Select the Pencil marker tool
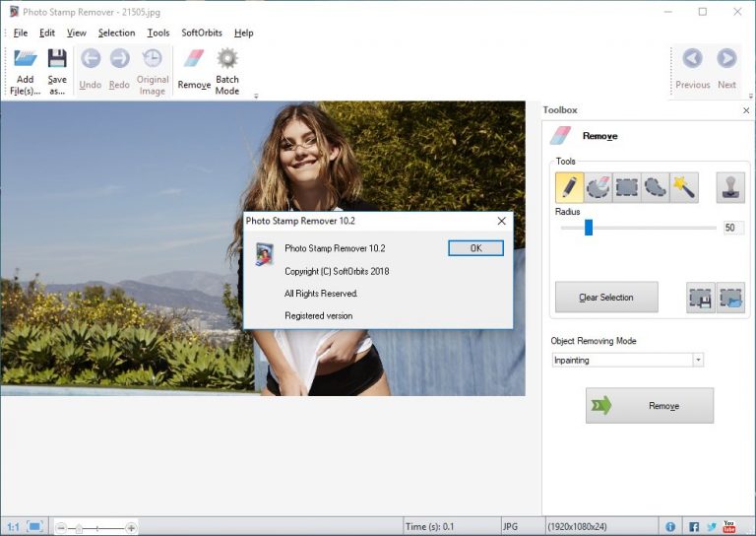756x536 pixels. coord(569,187)
